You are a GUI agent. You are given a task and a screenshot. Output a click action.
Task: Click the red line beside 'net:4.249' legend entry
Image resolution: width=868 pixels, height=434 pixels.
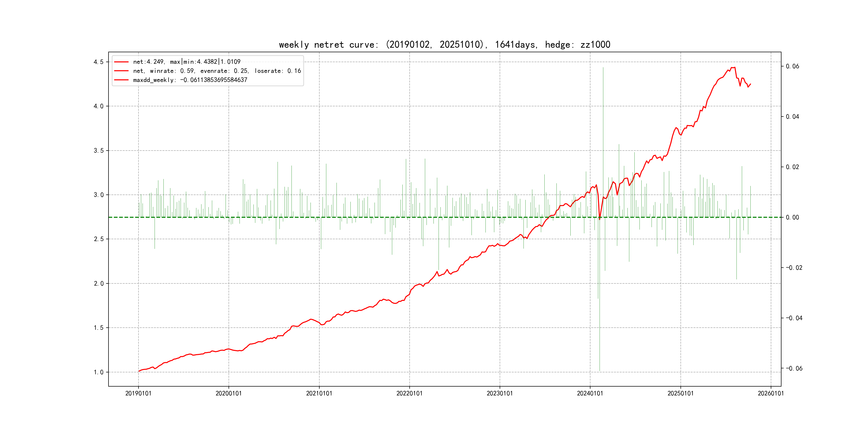click(121, 62)
